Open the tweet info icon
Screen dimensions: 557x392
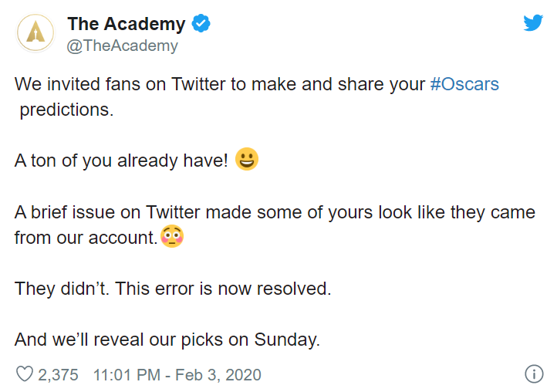(x=534, y=374)
